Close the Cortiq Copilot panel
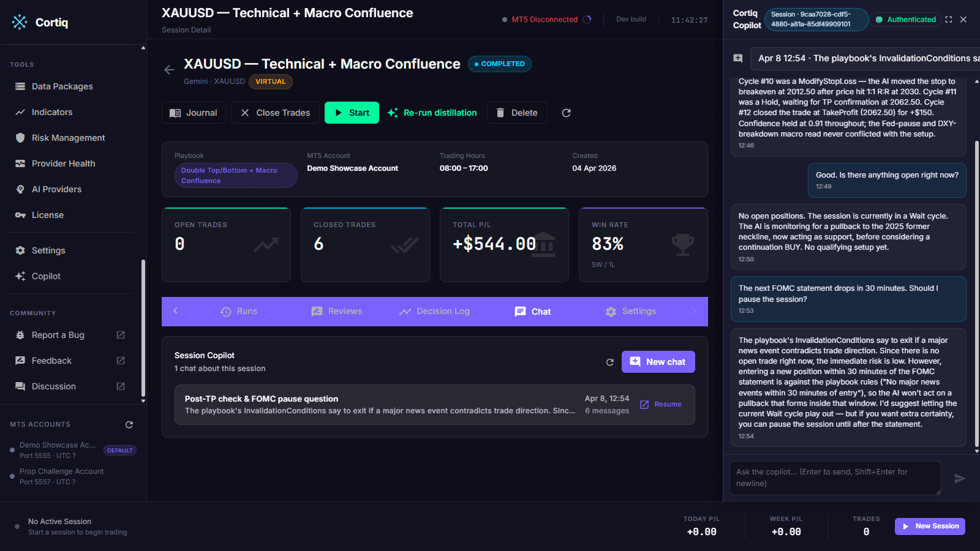The image size is (980, 551). click(x=963, y=20)
